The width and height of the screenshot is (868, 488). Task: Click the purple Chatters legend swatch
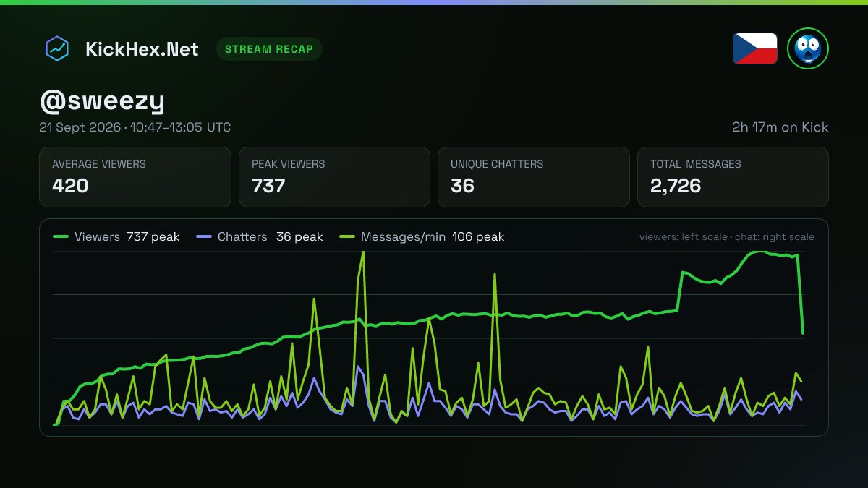[x=204, y=236]
